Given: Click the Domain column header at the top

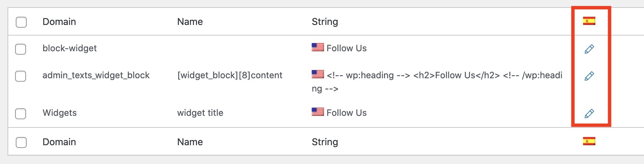Looking at the screenshot, I should point(59,22).
